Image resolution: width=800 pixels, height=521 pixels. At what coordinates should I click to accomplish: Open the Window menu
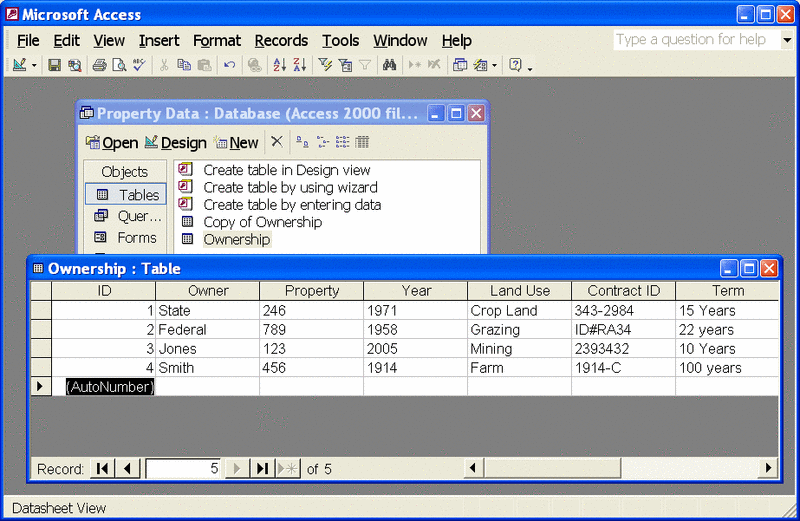400,40
